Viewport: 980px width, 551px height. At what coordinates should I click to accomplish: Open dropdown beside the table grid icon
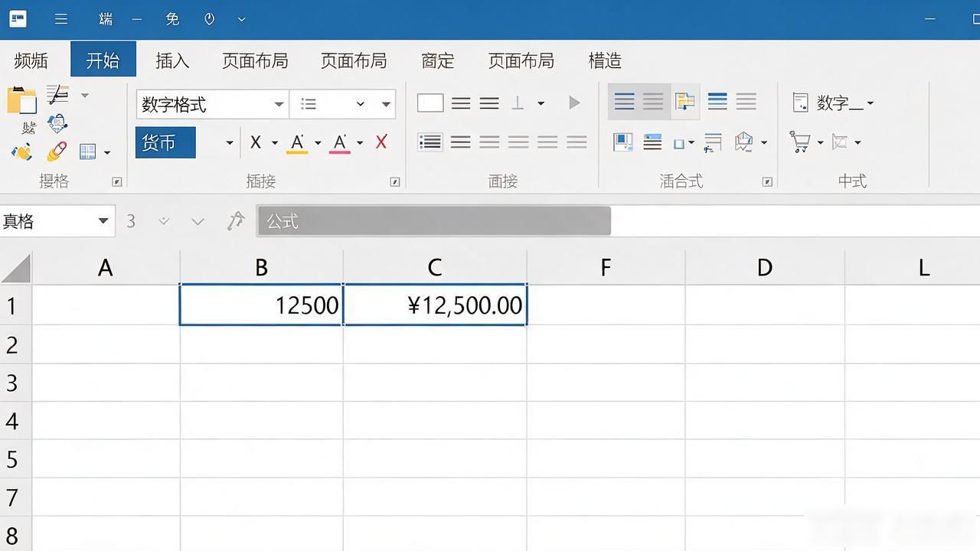(x=107, y=152)
